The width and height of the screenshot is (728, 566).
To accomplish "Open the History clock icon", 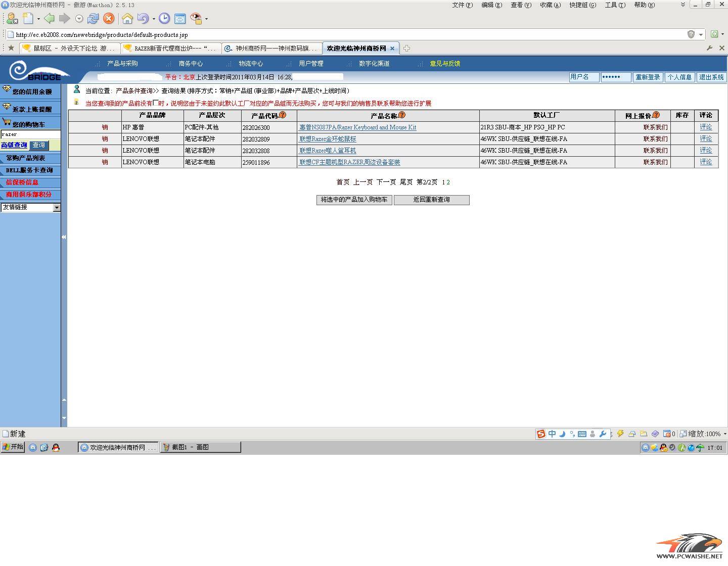I will coord(164,19).
